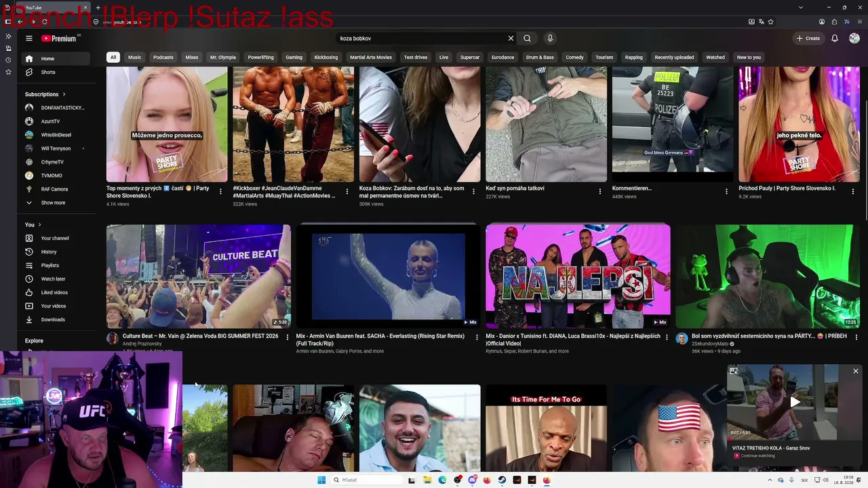
Task: Open Steam from the taskbar
Action: tap(502, 480)
